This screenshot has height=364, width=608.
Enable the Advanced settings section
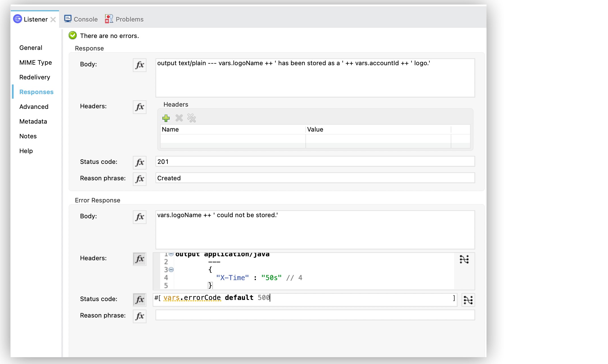coord(33,106)
